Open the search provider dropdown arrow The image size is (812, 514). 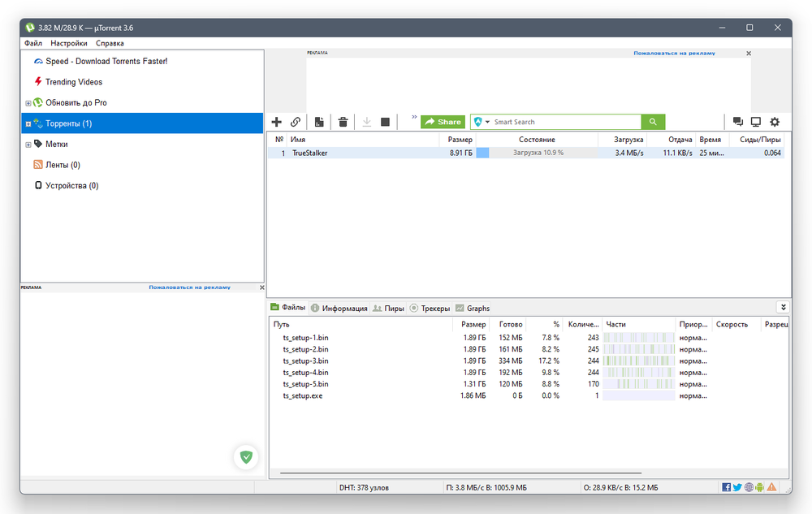point(487,123)
